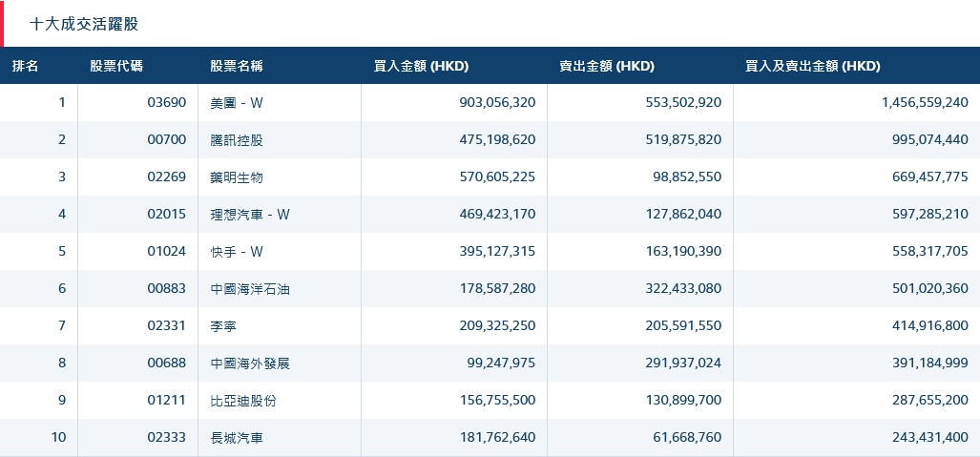The image size is (980, 457).
Task: Select stock code 02269
Action: pos(167,177)
